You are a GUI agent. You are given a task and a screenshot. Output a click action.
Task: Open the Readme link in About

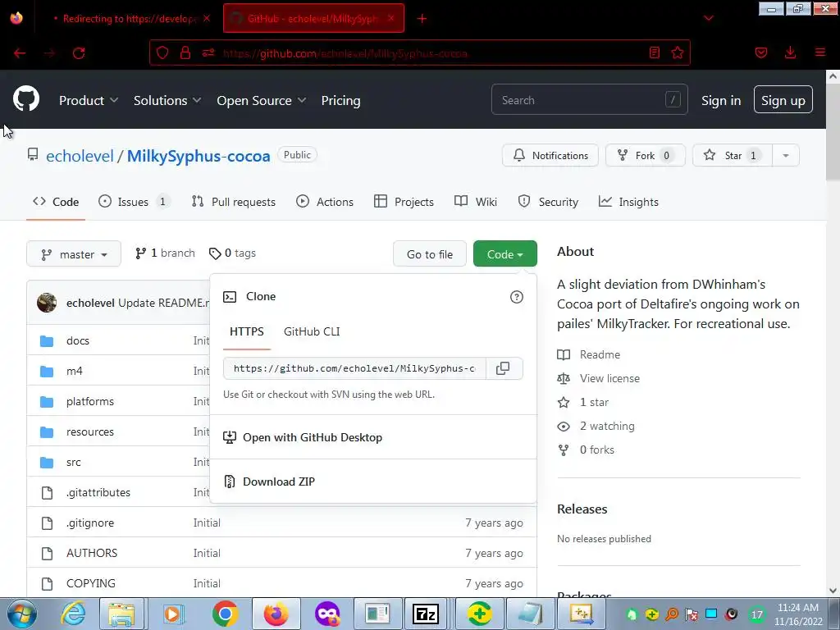589,354
